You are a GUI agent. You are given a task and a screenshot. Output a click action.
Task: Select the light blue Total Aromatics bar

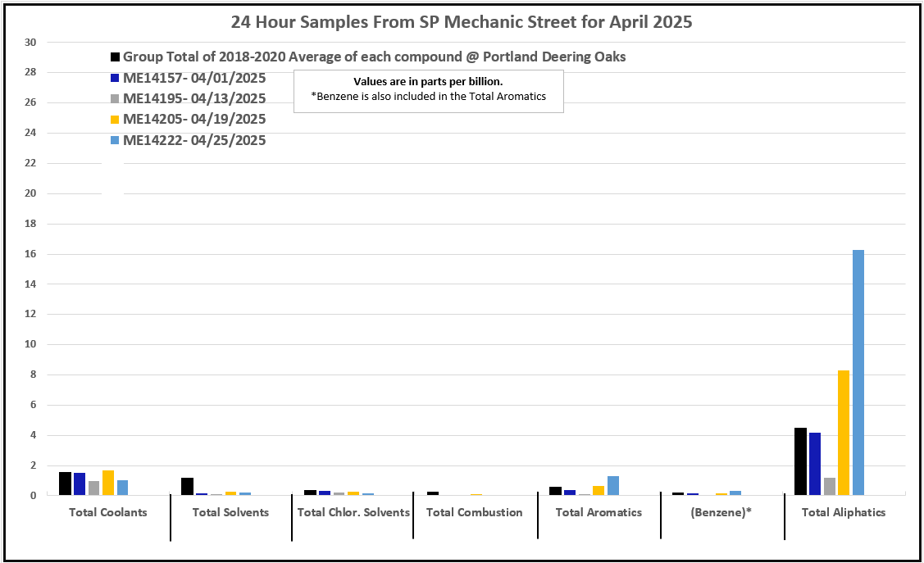[x=613, y=485]
